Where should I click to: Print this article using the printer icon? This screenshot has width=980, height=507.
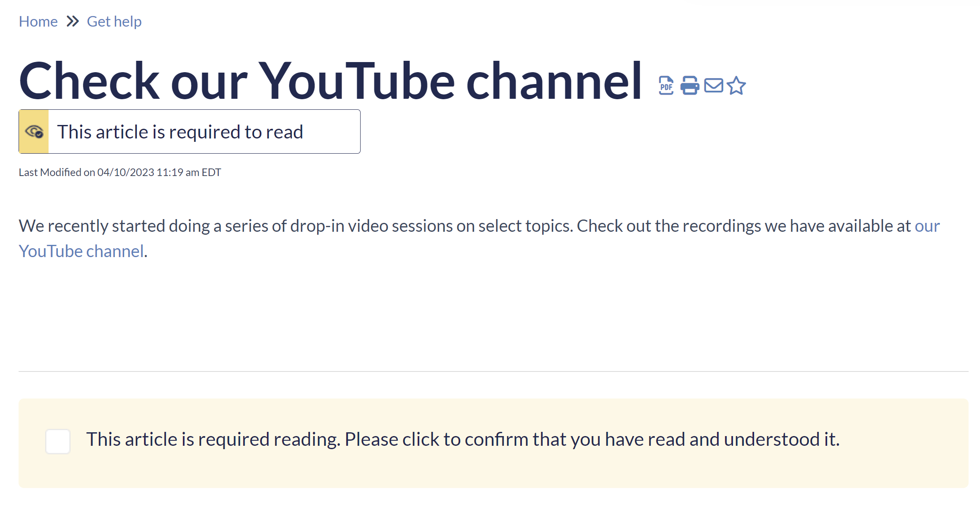tap(690, 86)
